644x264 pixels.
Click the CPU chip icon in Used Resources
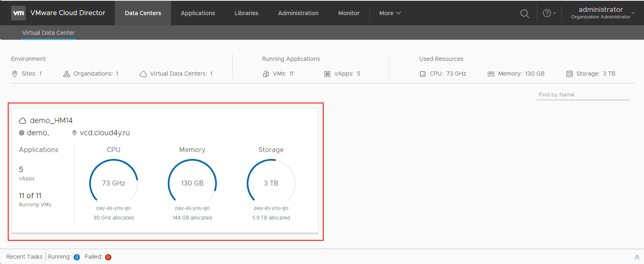pos(423,74)
